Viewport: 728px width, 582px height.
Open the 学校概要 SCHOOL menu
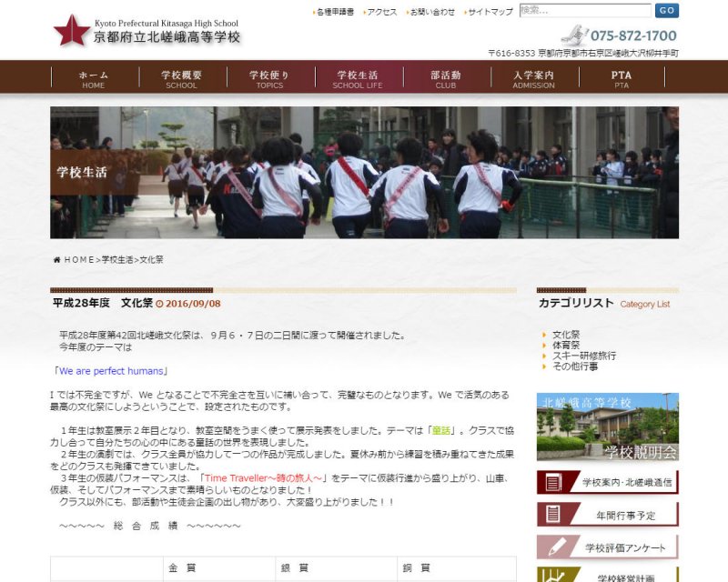[x=181, y=79]
